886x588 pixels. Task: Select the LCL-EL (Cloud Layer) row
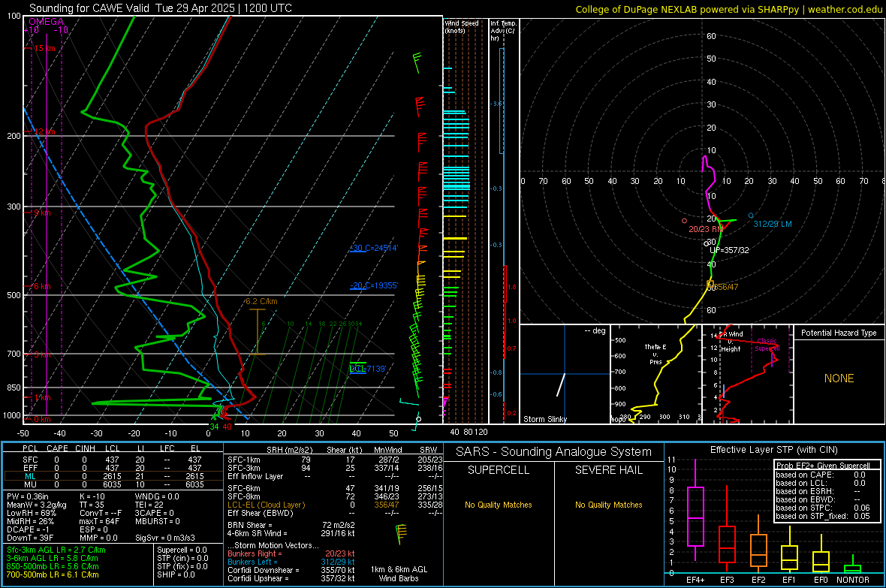(x=335, y=505)
